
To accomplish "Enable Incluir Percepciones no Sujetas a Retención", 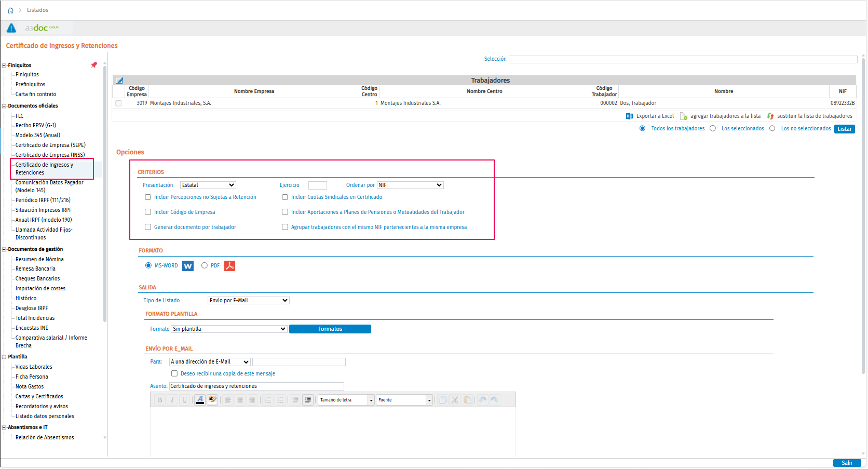I will tap(148, 197).
